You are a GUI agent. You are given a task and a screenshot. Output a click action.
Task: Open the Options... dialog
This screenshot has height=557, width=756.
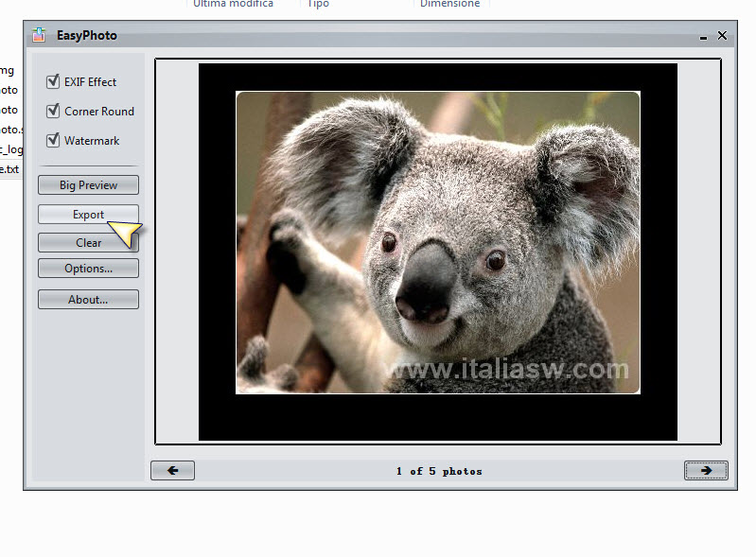[x=88, y=269]
